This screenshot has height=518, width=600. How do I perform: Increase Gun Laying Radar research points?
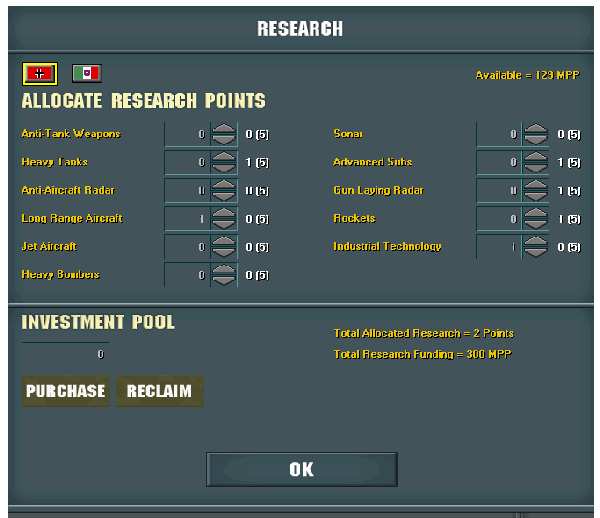pos(536,185)
